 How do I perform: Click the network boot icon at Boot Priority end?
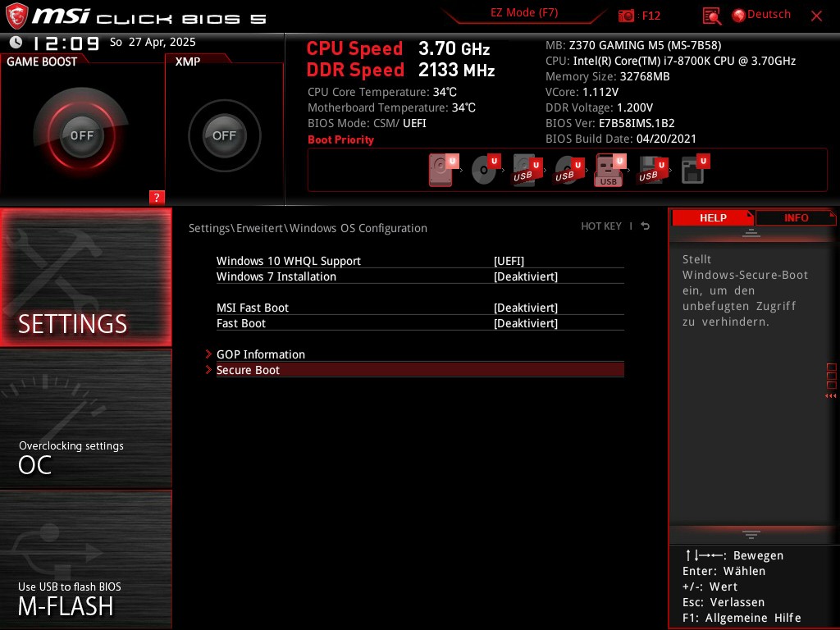coord(693,170)
